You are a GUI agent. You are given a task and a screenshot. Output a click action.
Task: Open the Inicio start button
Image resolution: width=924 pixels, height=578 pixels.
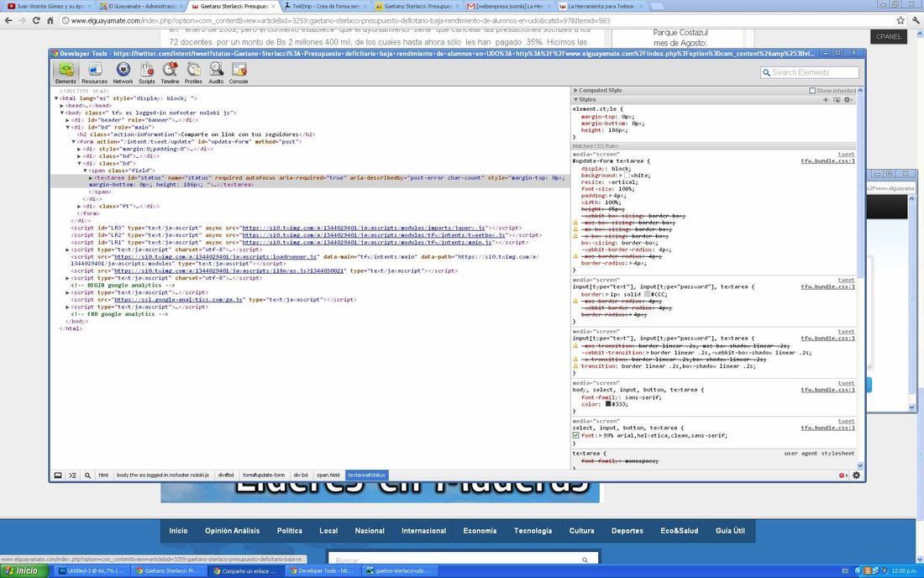coord(24,570)
